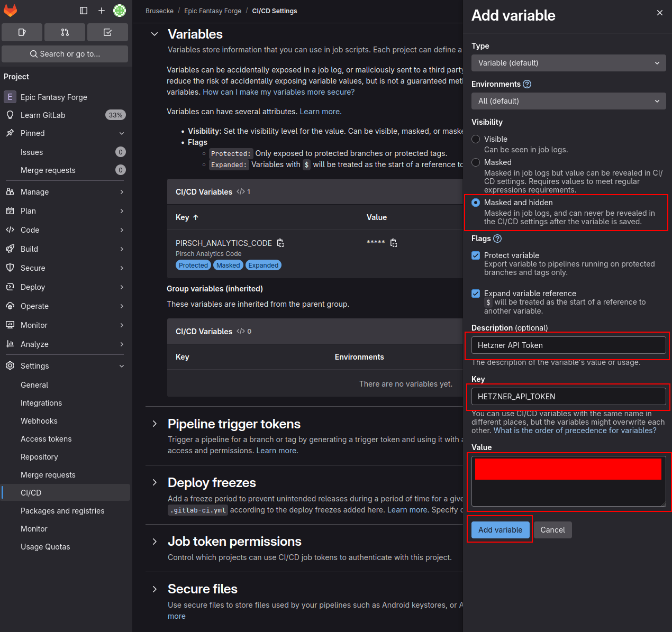Screen dimensions: 672x632
Task: Select the Masked visibility option
Action: [x=476, y=162]
